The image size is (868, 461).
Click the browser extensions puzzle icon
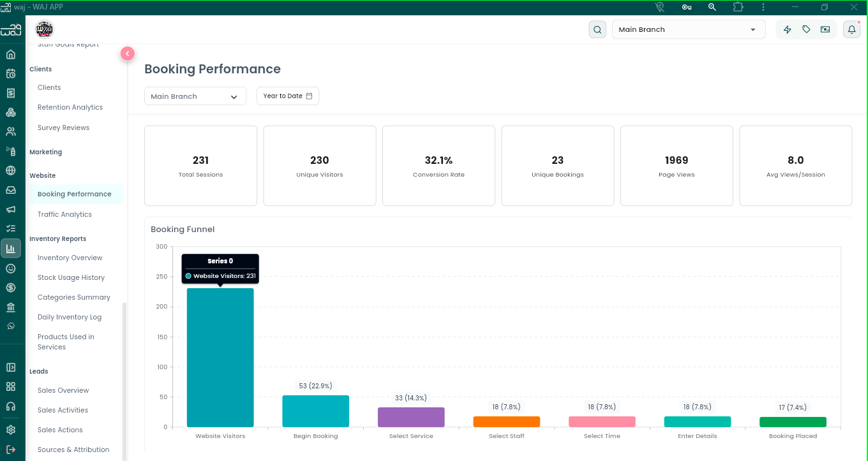point(738,7)
